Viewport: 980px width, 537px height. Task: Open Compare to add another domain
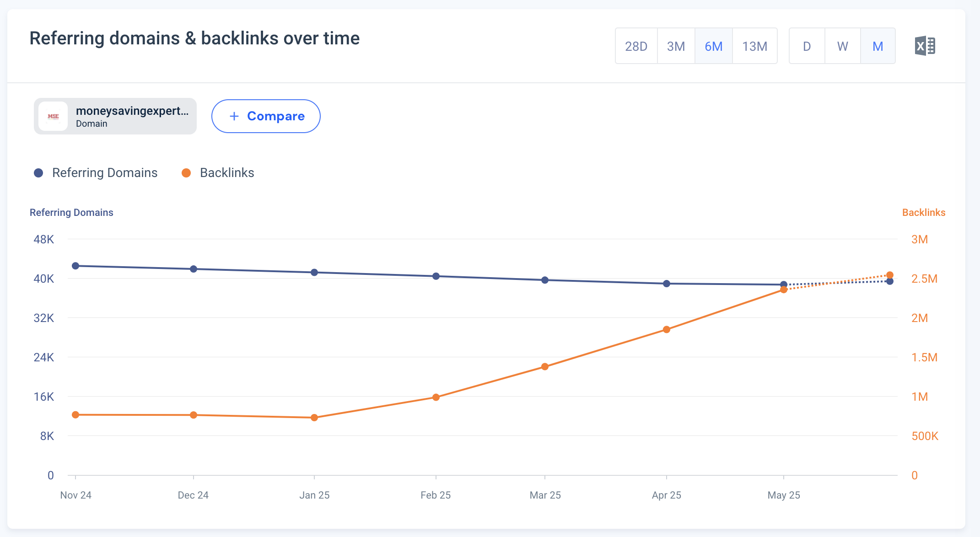tap(266, 116)
